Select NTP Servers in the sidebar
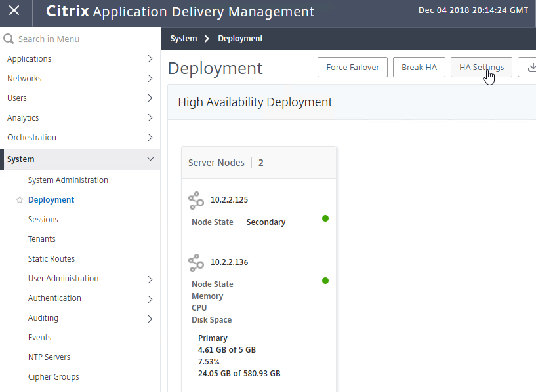This screenshot has height=392, width=536. pos(49,357)
